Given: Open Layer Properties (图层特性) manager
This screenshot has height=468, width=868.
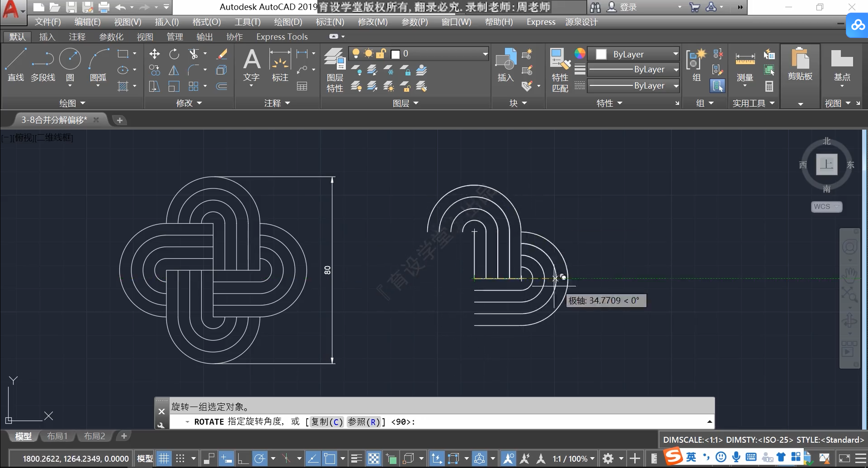Looking at the screenshot, I should pos(335,70).
